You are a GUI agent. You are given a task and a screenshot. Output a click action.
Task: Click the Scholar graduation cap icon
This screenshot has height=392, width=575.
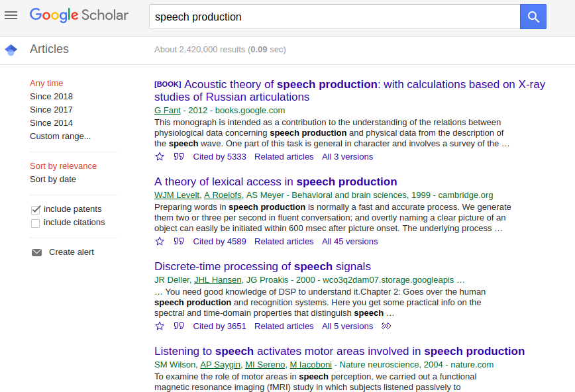11,50
